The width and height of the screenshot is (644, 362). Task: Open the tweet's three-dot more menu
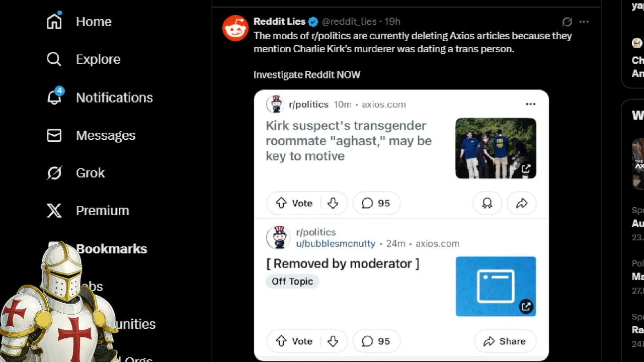(x=584, y=22)
